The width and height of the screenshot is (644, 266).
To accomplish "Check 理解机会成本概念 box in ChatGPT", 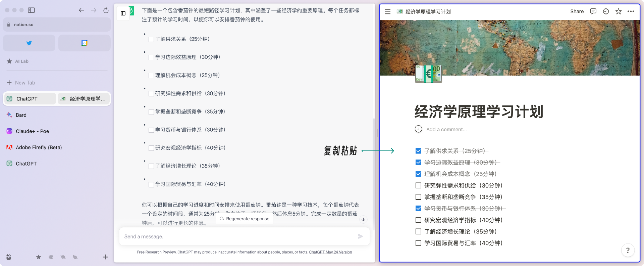I will pyautogui.click(x=151, y=76).
